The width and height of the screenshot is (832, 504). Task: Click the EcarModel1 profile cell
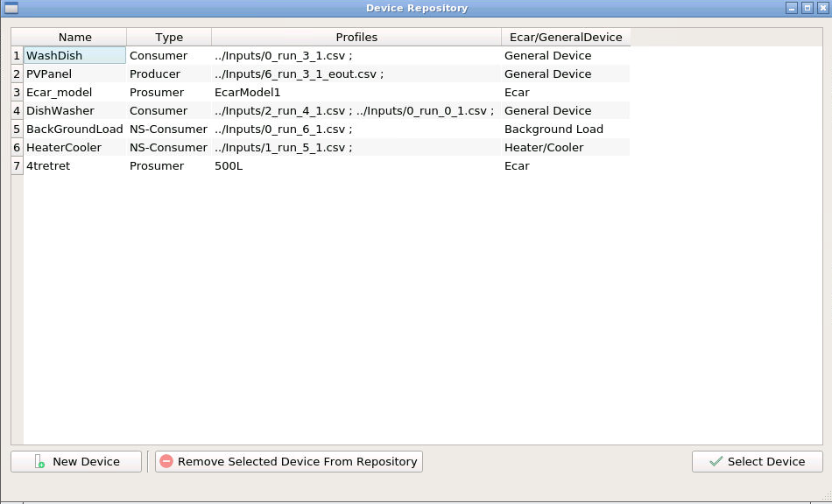click(356, 92)
